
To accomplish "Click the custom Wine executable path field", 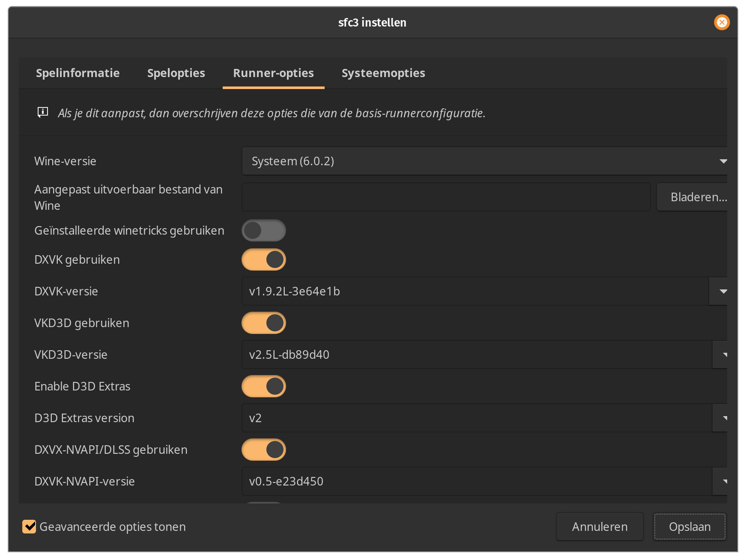I will pos(446,197).
